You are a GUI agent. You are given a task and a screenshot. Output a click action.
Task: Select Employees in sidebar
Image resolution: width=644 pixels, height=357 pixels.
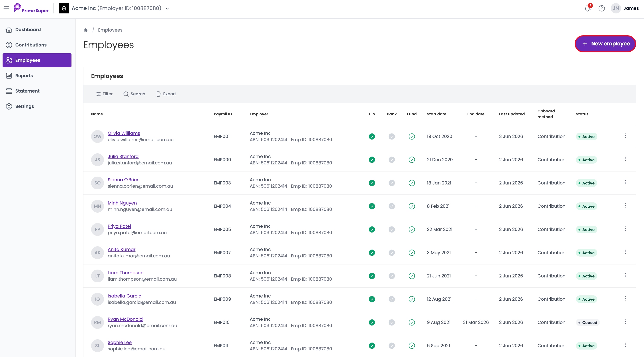tap(37, 60)
